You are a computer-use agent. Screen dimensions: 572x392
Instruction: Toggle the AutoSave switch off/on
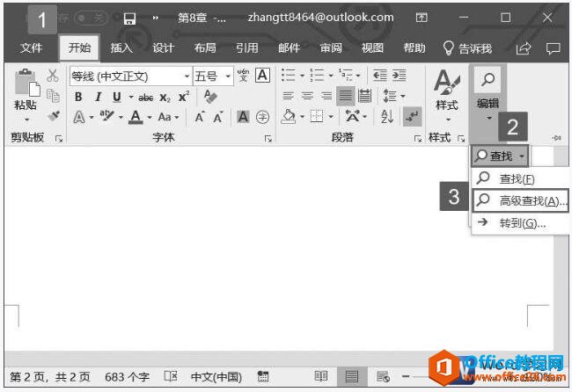pos(90,18)
